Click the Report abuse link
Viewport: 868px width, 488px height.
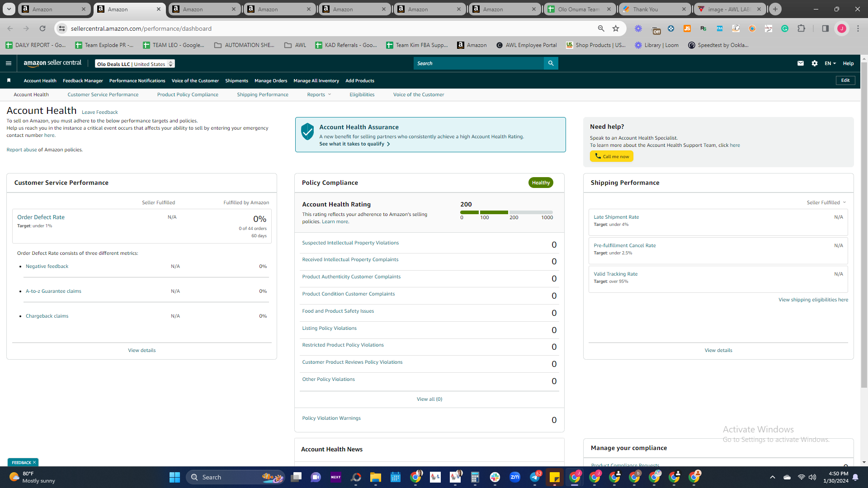tap(22, 150)
